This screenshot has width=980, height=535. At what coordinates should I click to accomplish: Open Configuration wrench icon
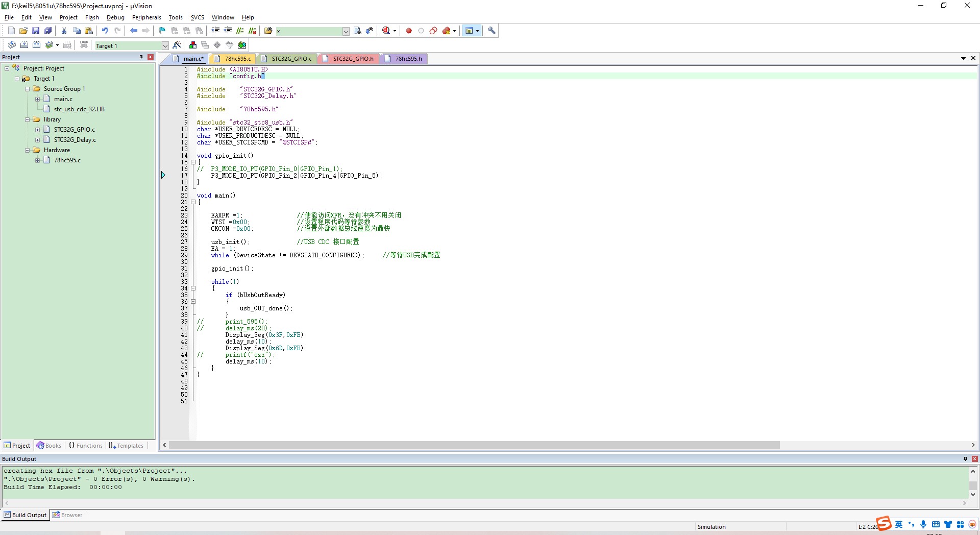click(492, 31)
